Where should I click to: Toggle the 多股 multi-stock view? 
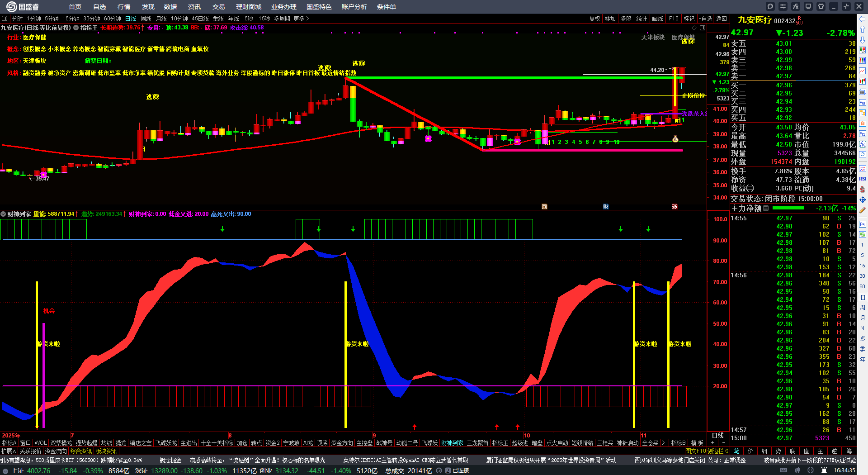(x=626, y=19)
